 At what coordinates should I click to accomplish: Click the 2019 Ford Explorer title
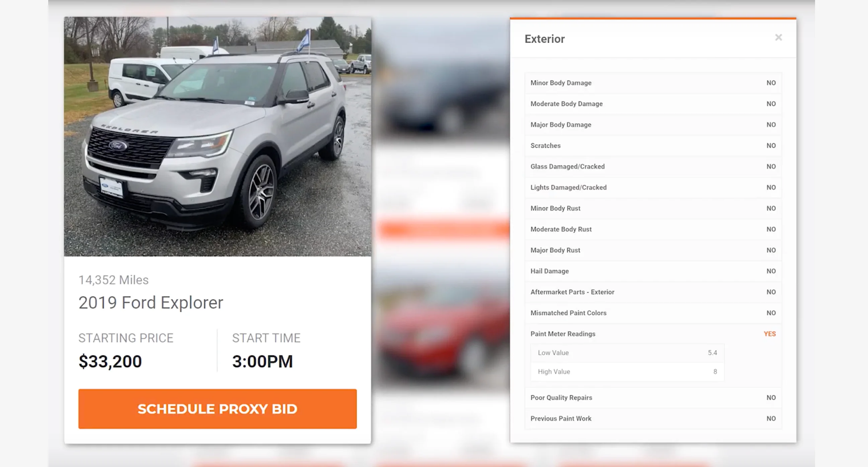coord(151,302)
